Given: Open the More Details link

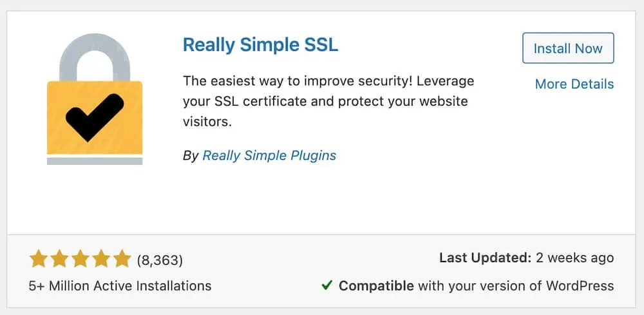Looking at the screenshot, I should point(574,84).
